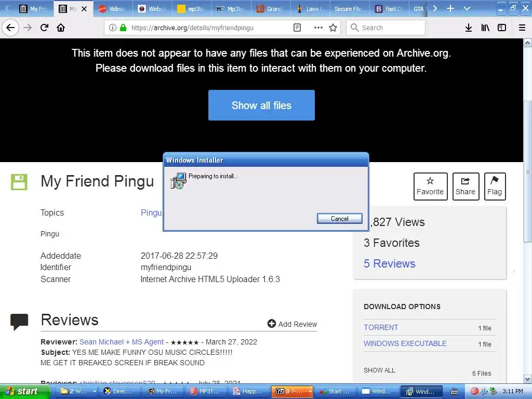This screenshot has width=532, height=399.
Task: Open the 2 W... folder taskbar group
Action: tap(78, 391)
